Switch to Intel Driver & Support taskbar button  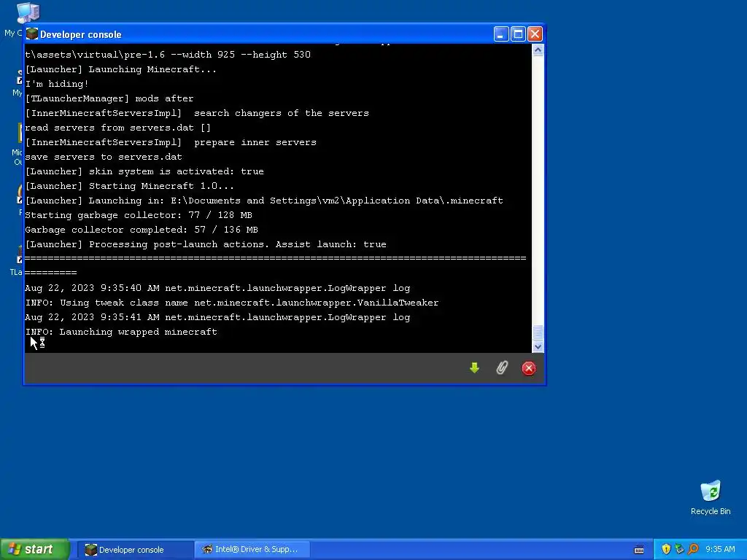click(x=252, y=550)
